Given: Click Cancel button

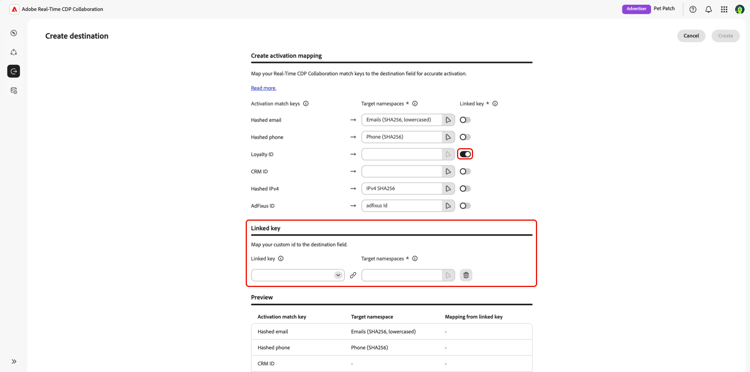Looking at the screenshot, I should 691,36.
